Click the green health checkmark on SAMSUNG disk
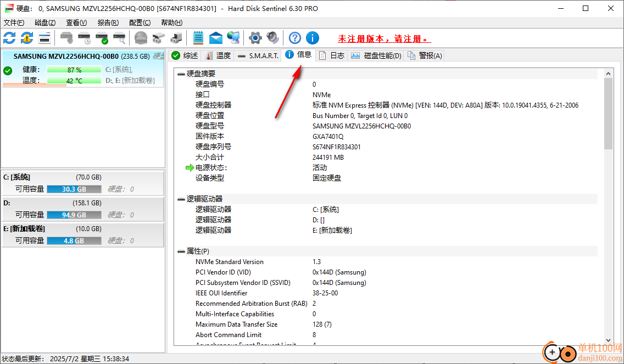624x364 pixels. pos(8,71)
